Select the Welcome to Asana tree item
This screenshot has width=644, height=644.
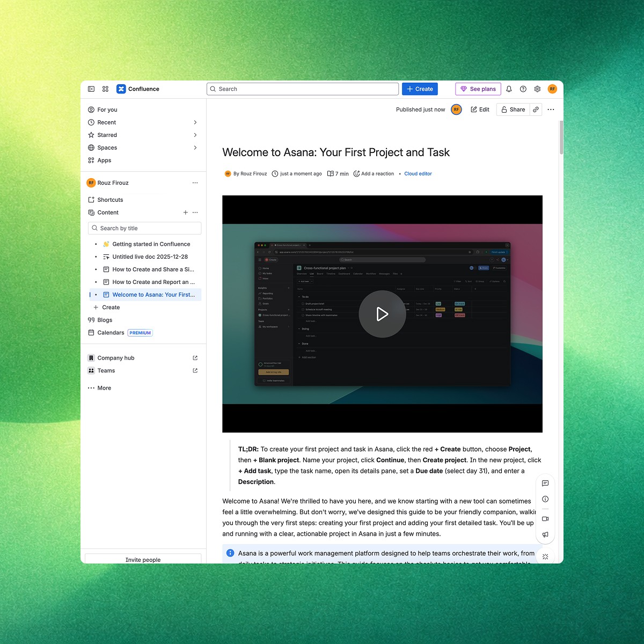(145, 295)
